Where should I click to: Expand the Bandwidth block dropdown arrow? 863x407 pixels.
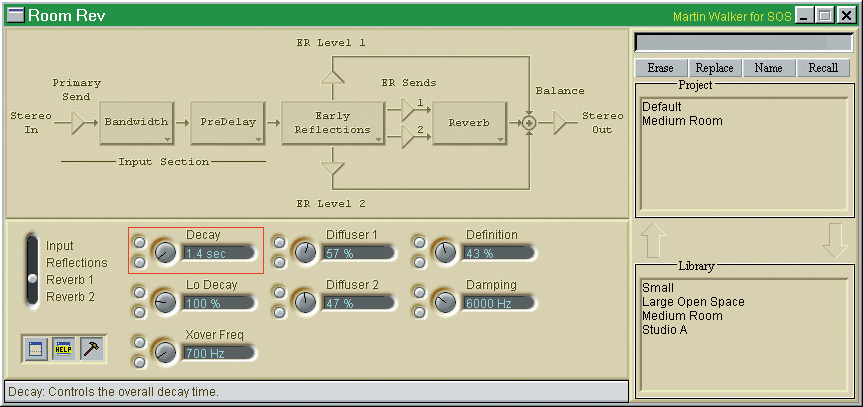point(165,139)
